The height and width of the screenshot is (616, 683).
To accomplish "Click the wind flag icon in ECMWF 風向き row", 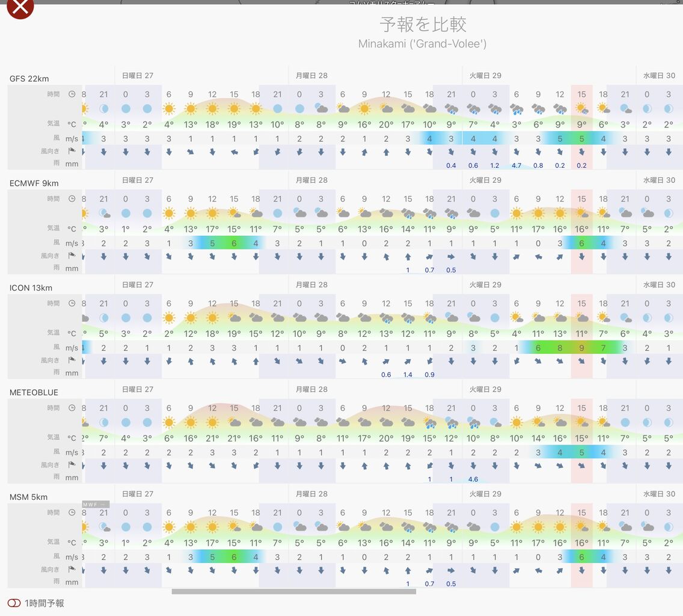I will pyautogui.click(x=72, y=256).
